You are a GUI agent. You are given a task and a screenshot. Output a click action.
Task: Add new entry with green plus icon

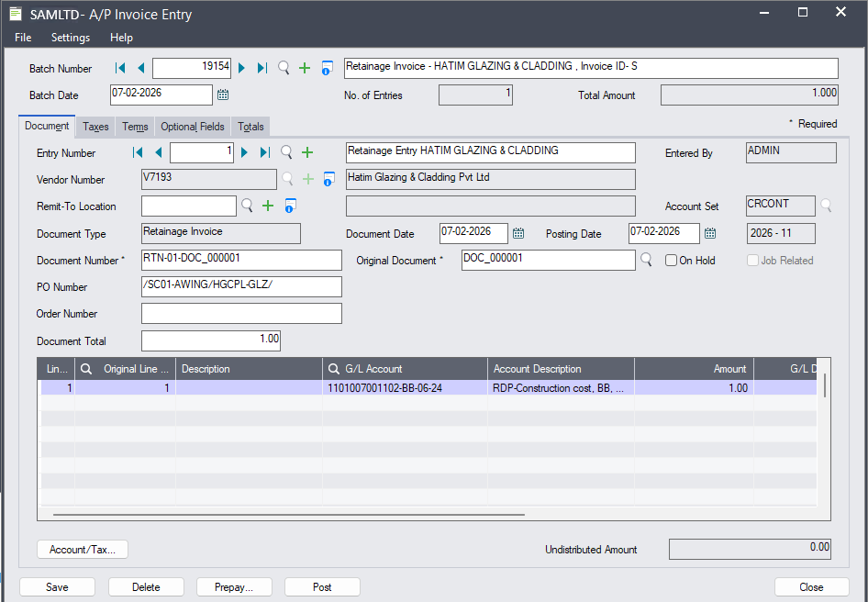307,152
